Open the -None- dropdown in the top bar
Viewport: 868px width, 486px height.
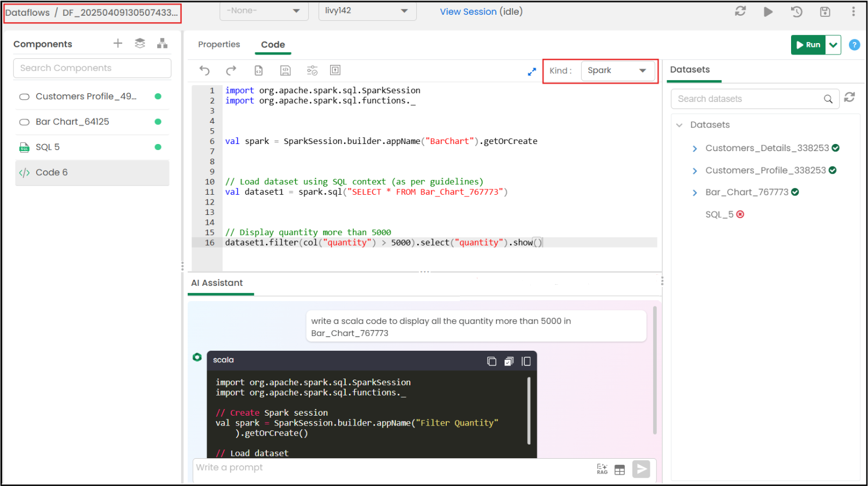pyautogui.click(x=263, y=11)
